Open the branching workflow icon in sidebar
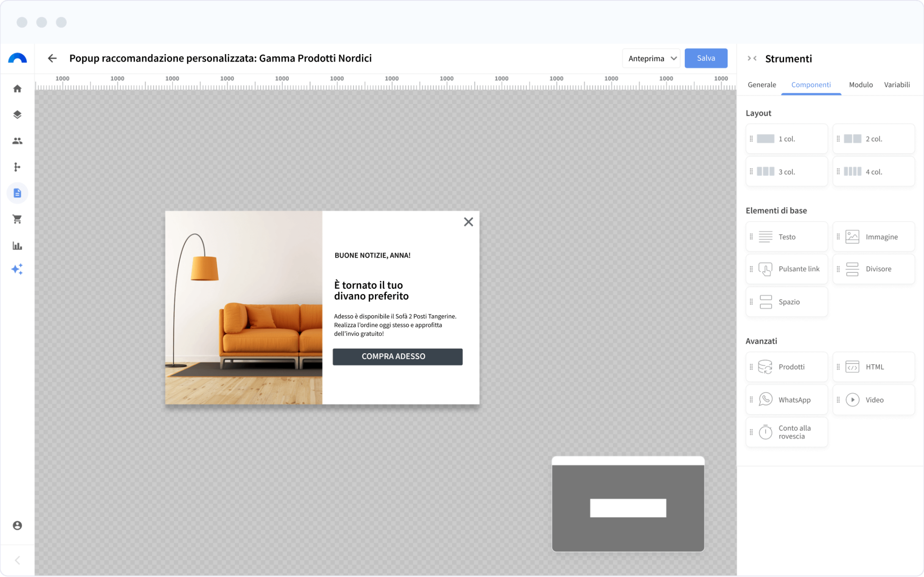Image resolution: width=924 pixels, height=577 pixels. (17, 167)
